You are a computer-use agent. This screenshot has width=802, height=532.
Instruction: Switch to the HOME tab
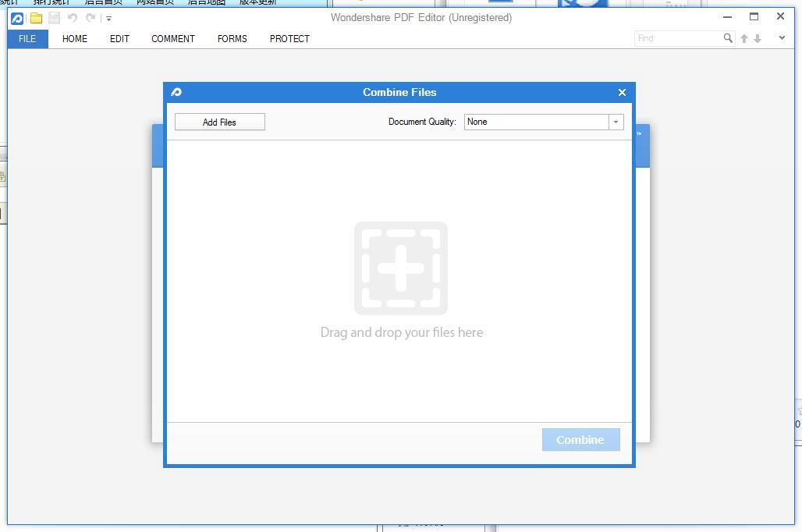click(75, 39)
